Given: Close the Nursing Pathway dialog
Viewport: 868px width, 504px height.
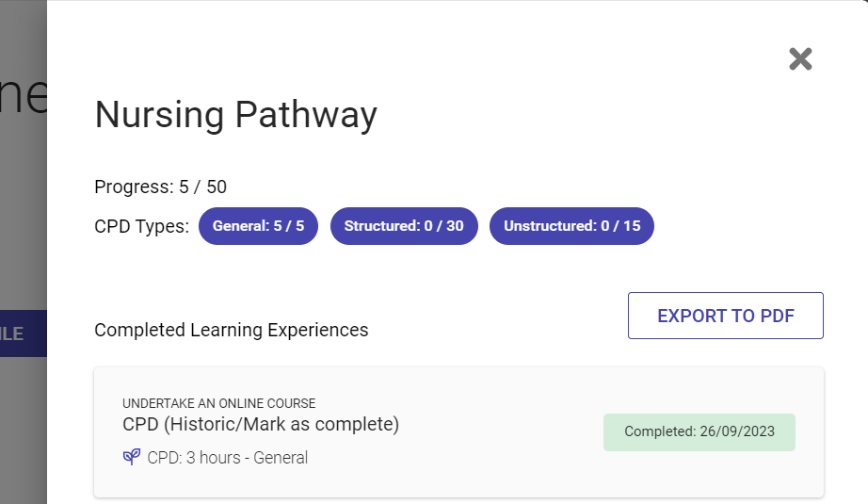Looking at the screenshot, I should tap(800, 59).
